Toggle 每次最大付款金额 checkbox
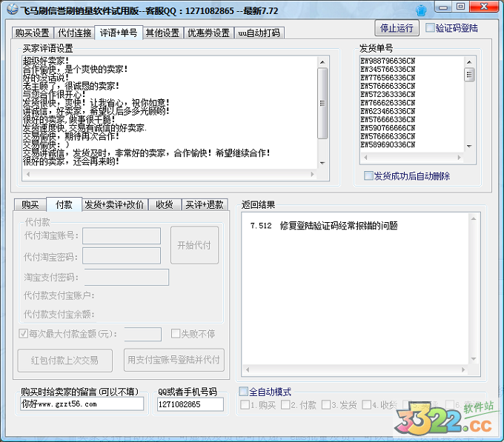Viewport: 504px width, 442px height. 23,333
